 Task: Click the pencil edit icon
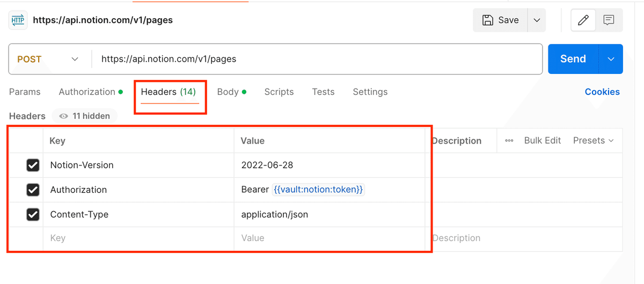(583, 20)
